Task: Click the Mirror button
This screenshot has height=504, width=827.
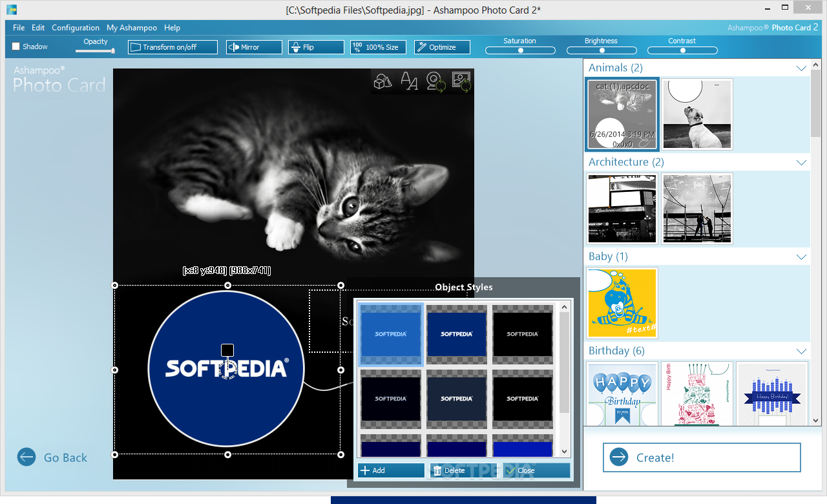Action: (254, 47)
